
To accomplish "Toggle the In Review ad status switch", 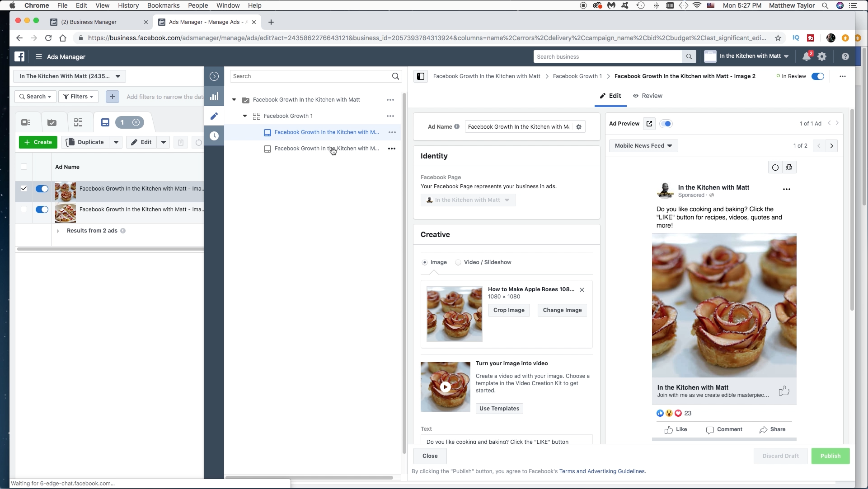I will click(818, 76).
